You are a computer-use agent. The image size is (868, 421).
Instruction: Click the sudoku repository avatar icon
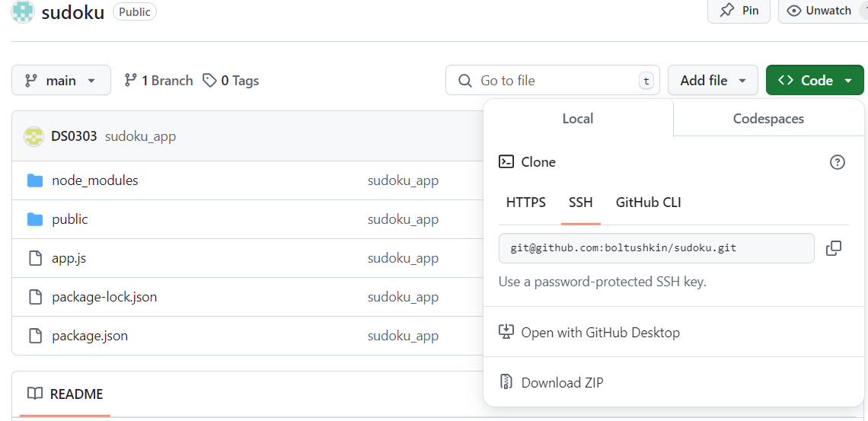pyautogui.click(x=23, y=11)
